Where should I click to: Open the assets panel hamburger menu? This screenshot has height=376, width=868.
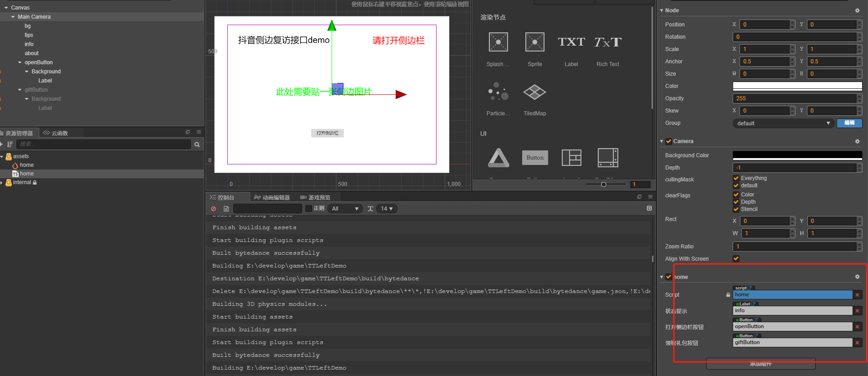(199, 132)
